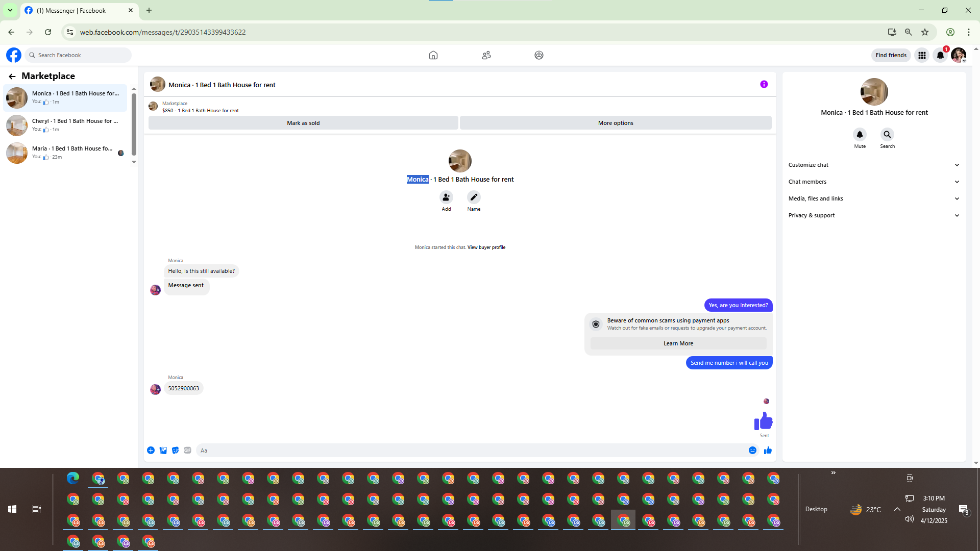Image resolution: width=980 pixels, height=551 pixels.
Task: Expand Chat members section
Action: pyautogui.click(x=874, y=182)
